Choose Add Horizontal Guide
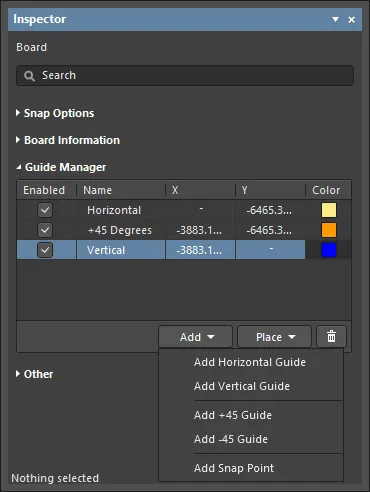370x492 pixels. [250, 362]
